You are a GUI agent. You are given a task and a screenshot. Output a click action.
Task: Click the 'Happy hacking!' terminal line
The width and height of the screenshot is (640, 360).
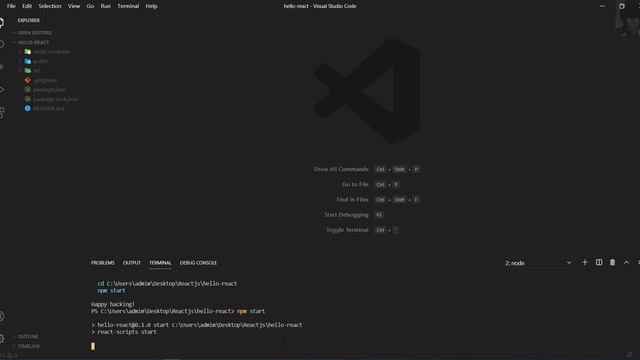[x=113, y=304]
